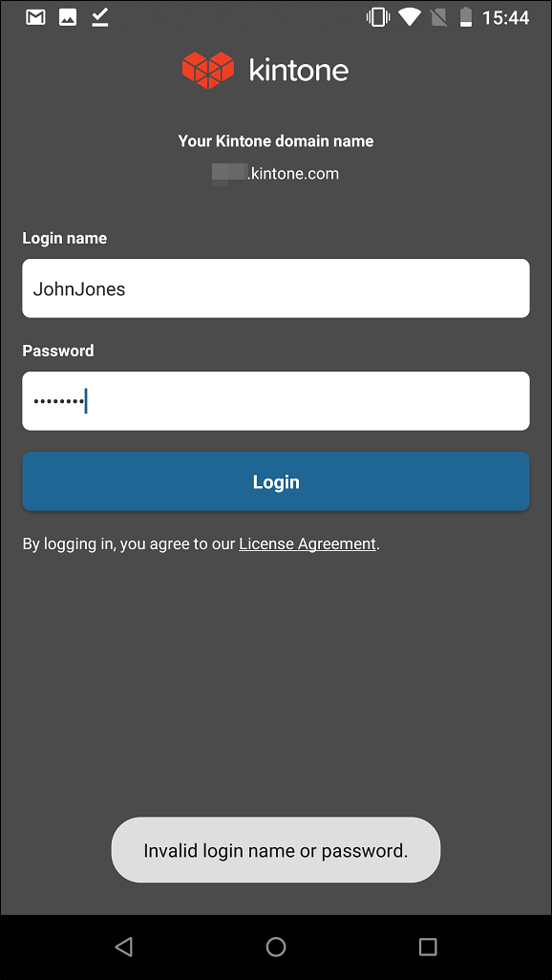
Task: Tap the Your Kintone domain name heading
Action: tap(275, 140)
